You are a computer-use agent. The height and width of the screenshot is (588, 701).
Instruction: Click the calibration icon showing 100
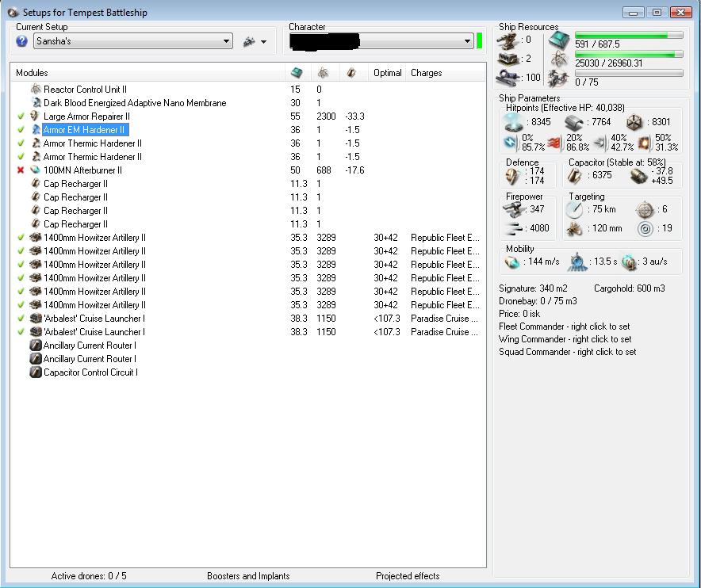coord(508,78)
